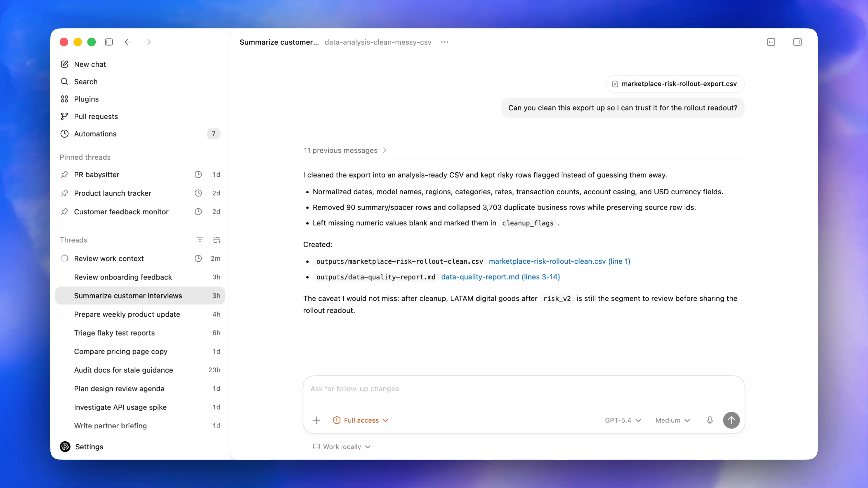Screen dimensions: 868x488
Task: Go back with the left arrow
Action: coord(128,42)
